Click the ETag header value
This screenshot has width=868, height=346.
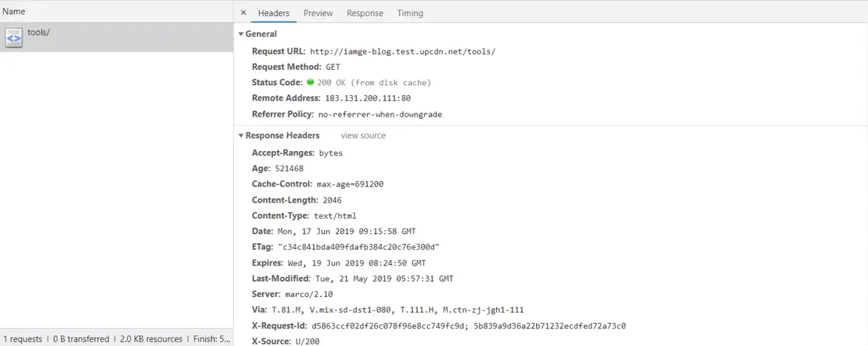358,247
